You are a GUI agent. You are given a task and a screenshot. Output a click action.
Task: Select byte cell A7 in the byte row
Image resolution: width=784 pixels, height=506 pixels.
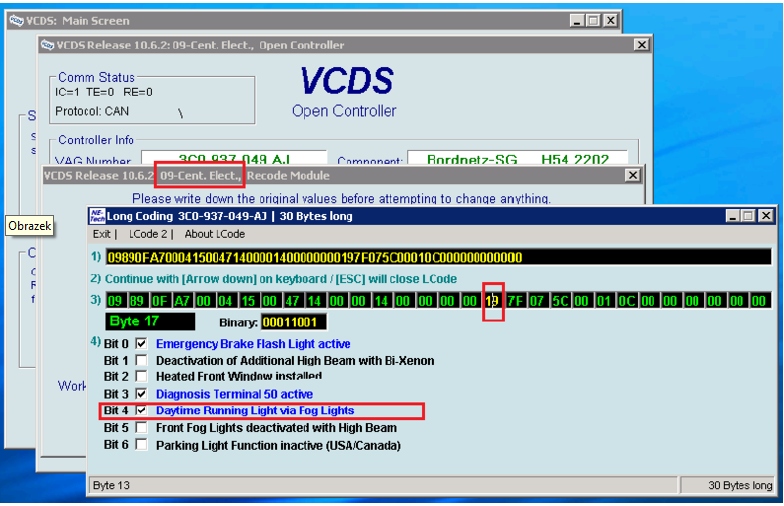tap(182, 301)
